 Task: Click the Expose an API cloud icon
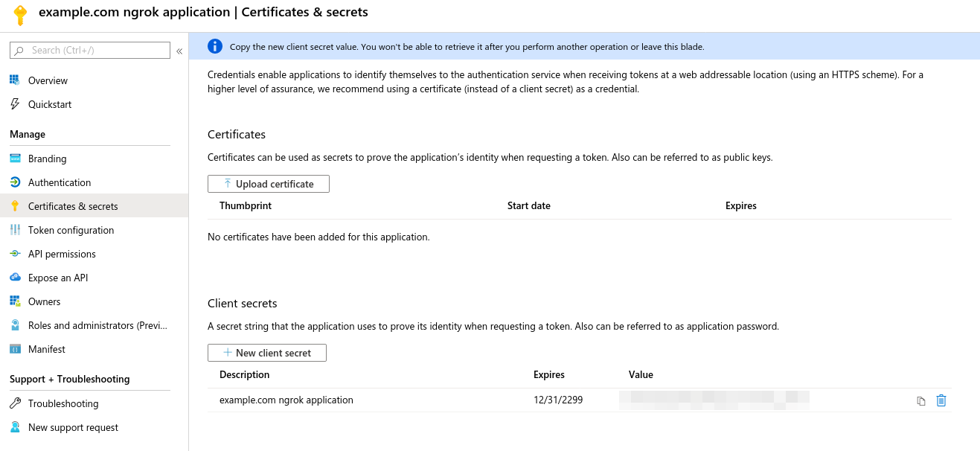pyautogui.click(x=15, y=278)
